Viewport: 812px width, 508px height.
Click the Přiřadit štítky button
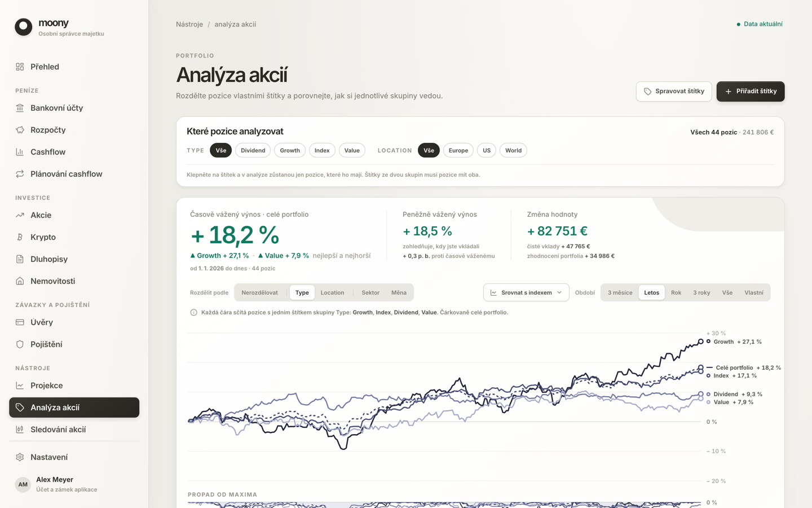751,91
